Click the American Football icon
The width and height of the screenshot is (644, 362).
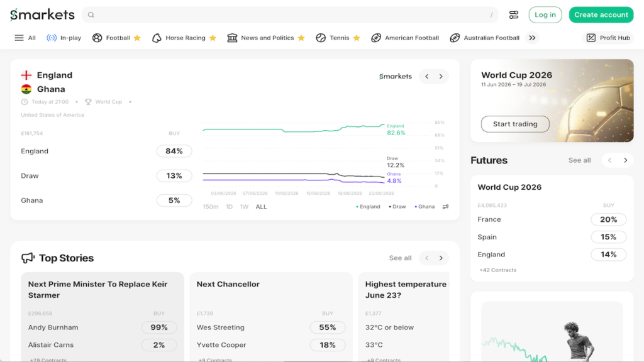pos(376,38)
